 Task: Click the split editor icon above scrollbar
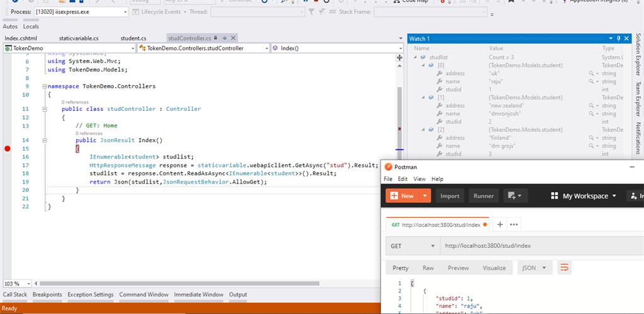point(400,58)
